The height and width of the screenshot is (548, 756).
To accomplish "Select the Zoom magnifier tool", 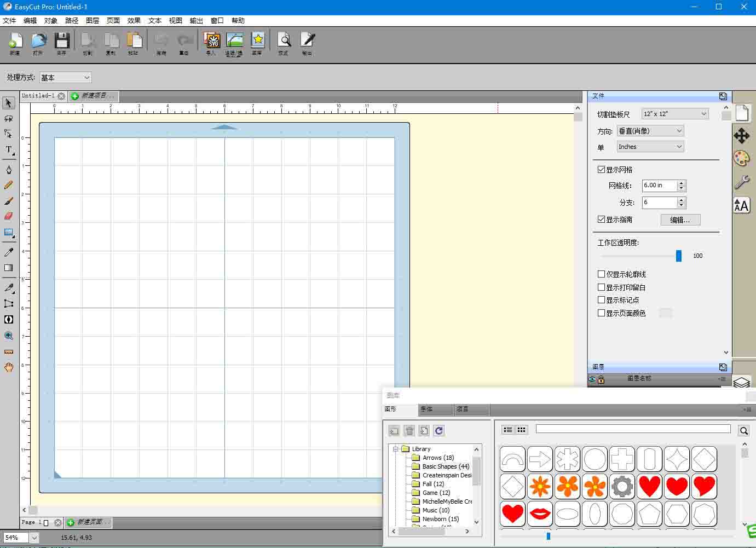I will 9,336.
